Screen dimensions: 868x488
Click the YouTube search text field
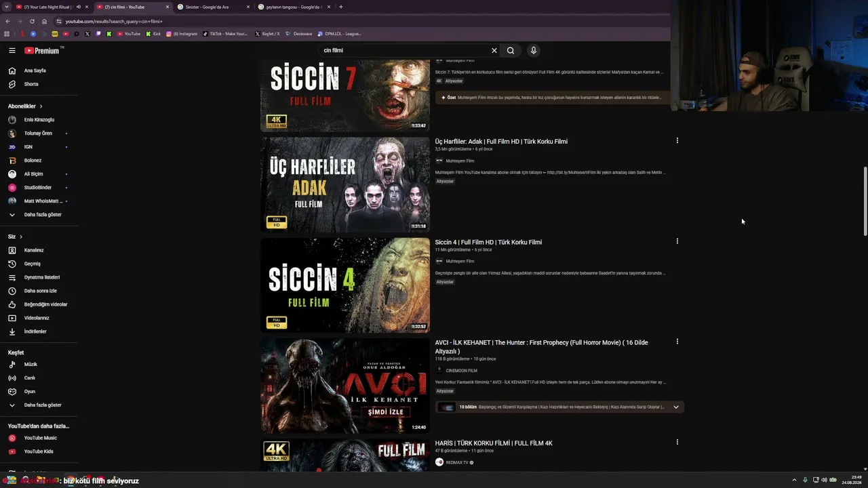click(x=405, y=50)
